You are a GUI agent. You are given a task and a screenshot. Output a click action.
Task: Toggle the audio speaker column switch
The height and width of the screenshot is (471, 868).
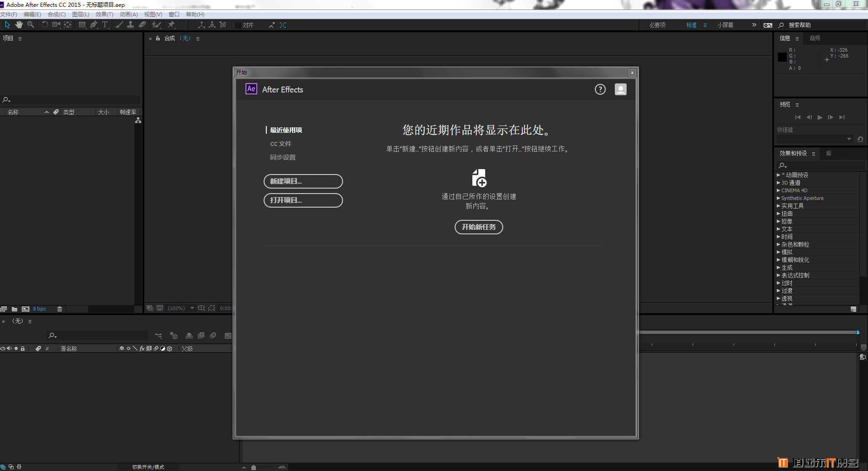[x=9, y=349]
